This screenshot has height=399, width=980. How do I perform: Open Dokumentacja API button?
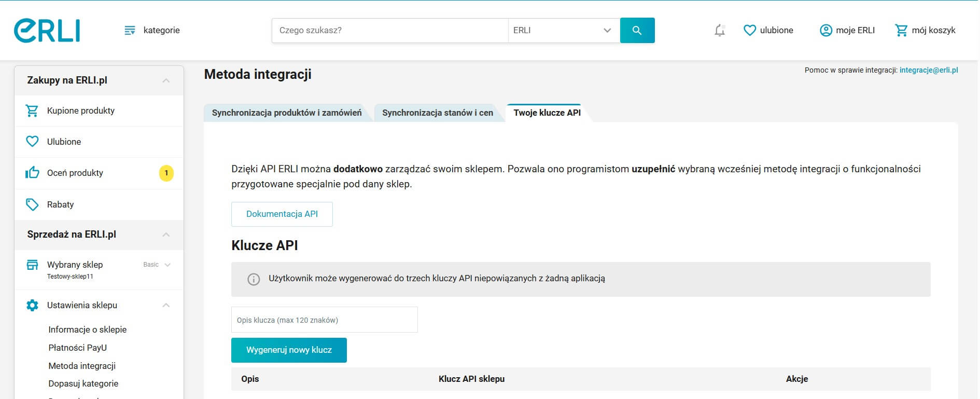(x=282, y=214)
